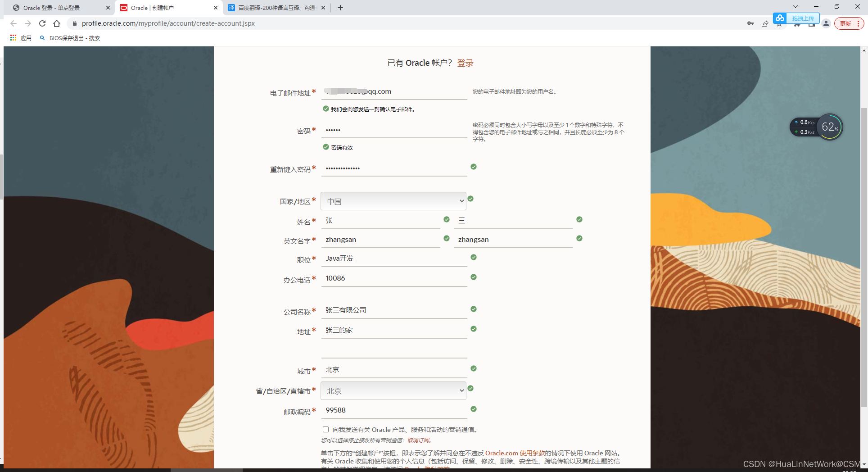
Task: Click the share icon in the address bar
Action: click(x=764, y=23)
